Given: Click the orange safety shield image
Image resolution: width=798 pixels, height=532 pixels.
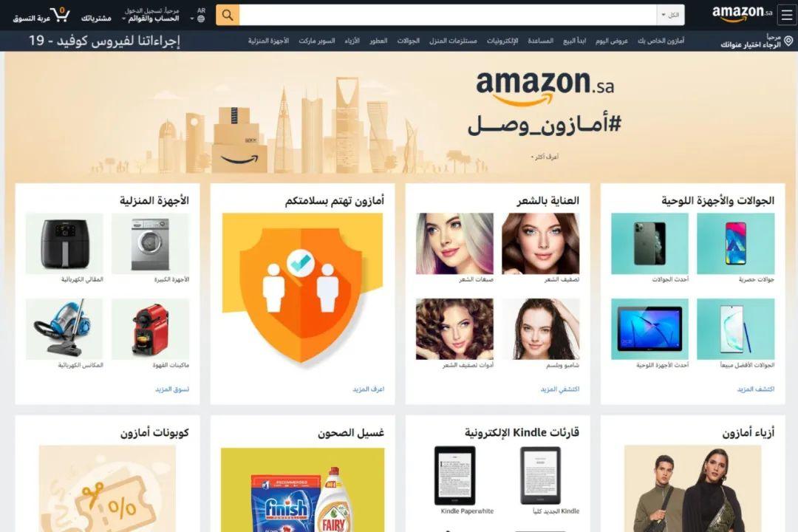Looking at the screenshot, I should click(x=302, y=288).
